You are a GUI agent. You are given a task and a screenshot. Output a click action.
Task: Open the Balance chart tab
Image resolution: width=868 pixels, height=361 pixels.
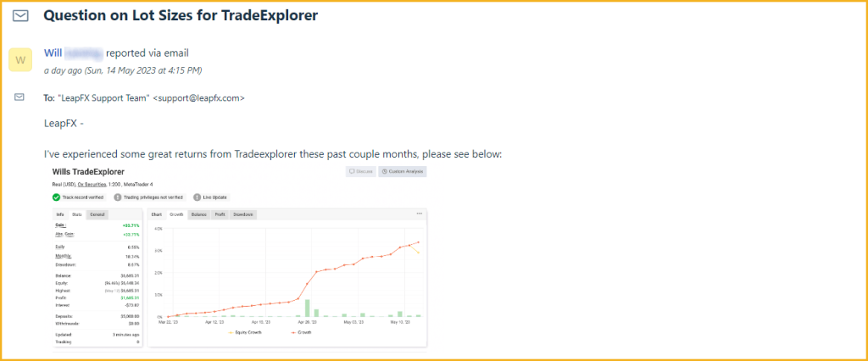pyautogui.click(x=199, y=214)
